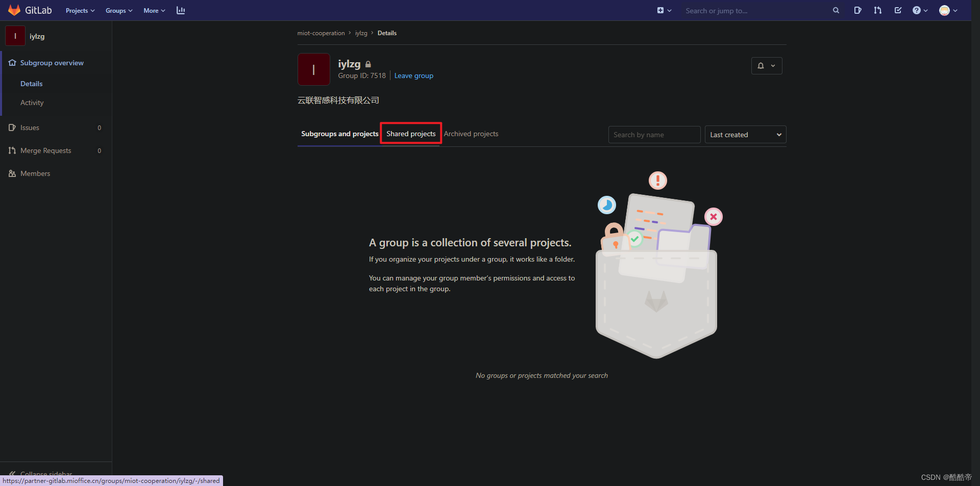
Task: Focus the Search by name field
Action: click(x=654, y=135)
